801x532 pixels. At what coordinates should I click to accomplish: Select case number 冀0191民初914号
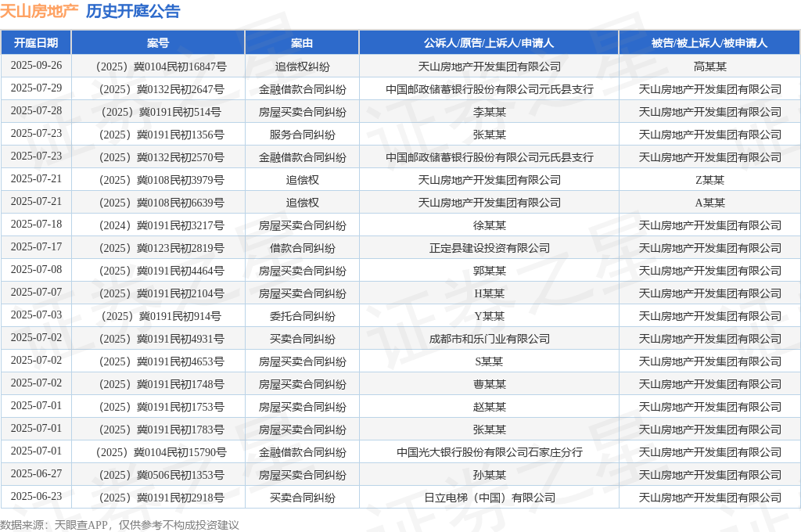click(161, 316)
